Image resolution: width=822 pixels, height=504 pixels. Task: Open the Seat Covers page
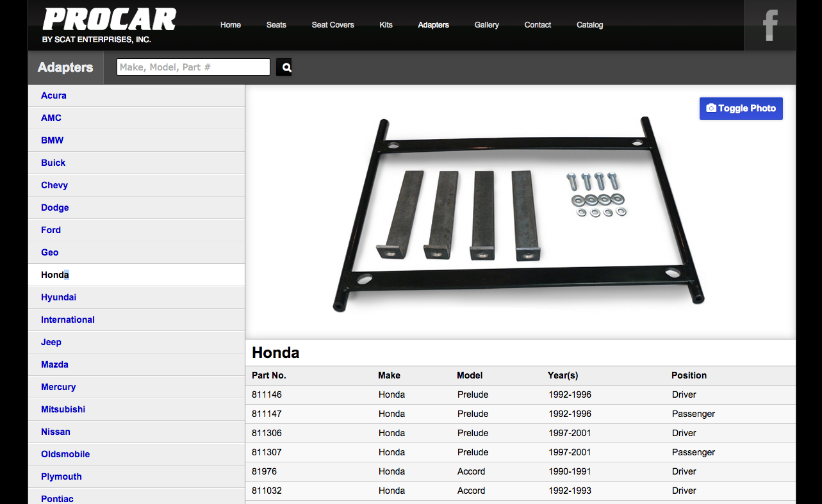pyautogui.click(x=333, y=25)
